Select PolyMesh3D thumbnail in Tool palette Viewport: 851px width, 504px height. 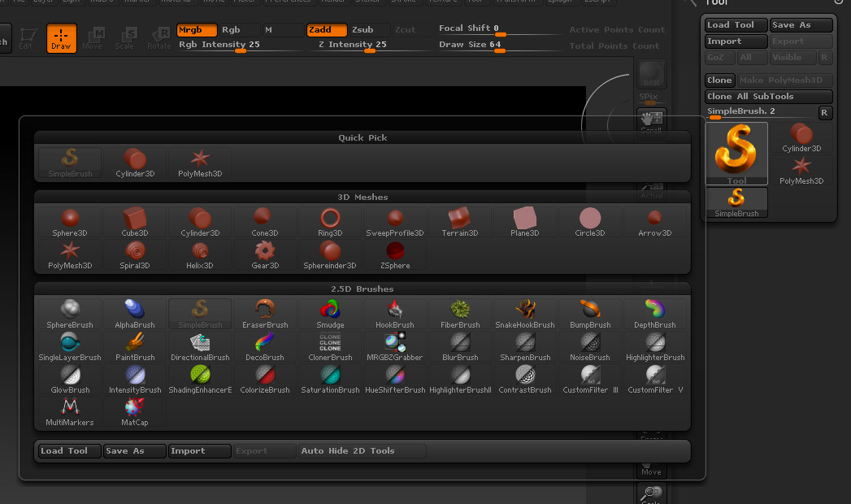tap(801, 171)
